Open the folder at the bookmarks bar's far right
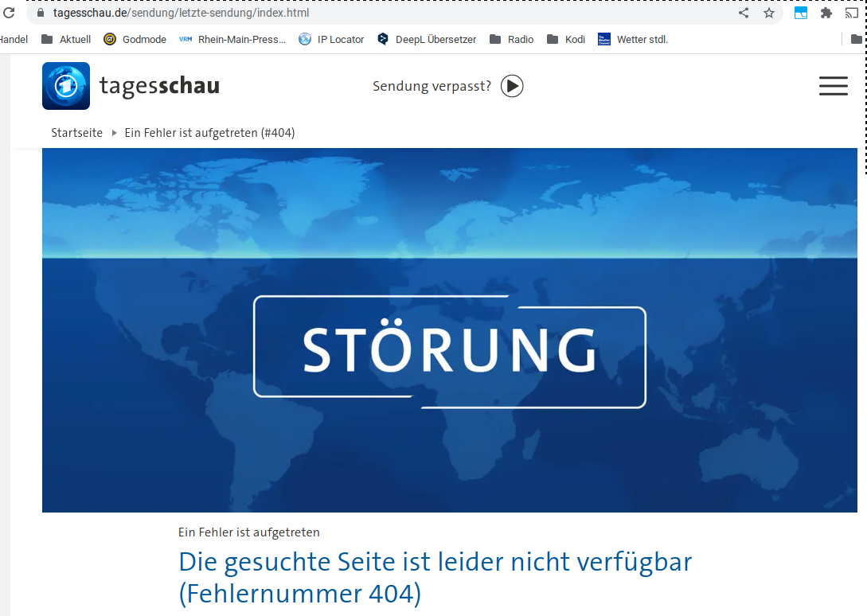The image size is (867, 616). (x=856, y=39)
